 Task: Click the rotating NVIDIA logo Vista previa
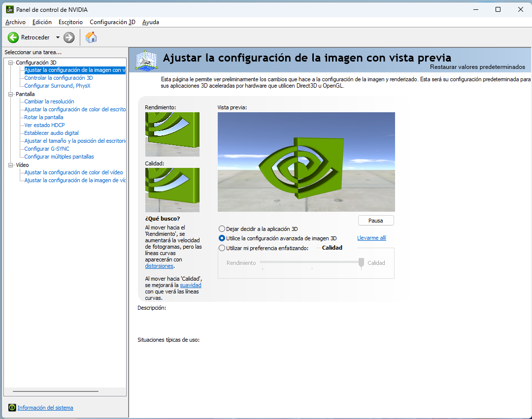306,162
